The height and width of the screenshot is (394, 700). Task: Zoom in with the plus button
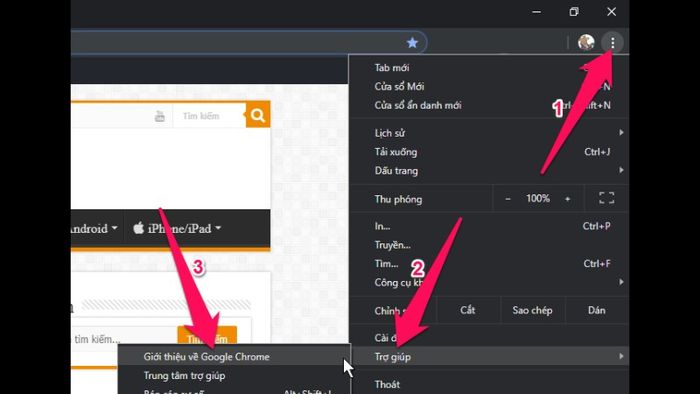[x=567, y=199]
